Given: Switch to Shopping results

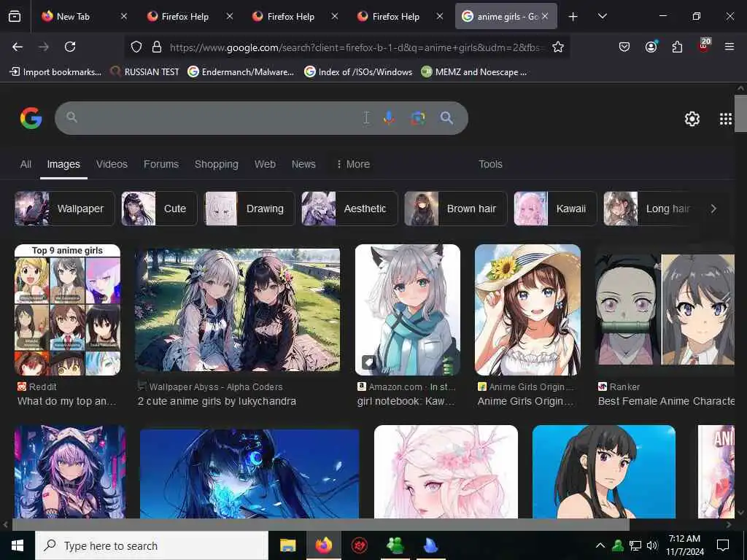Looking at the screenshot, I should click(216, 164).
